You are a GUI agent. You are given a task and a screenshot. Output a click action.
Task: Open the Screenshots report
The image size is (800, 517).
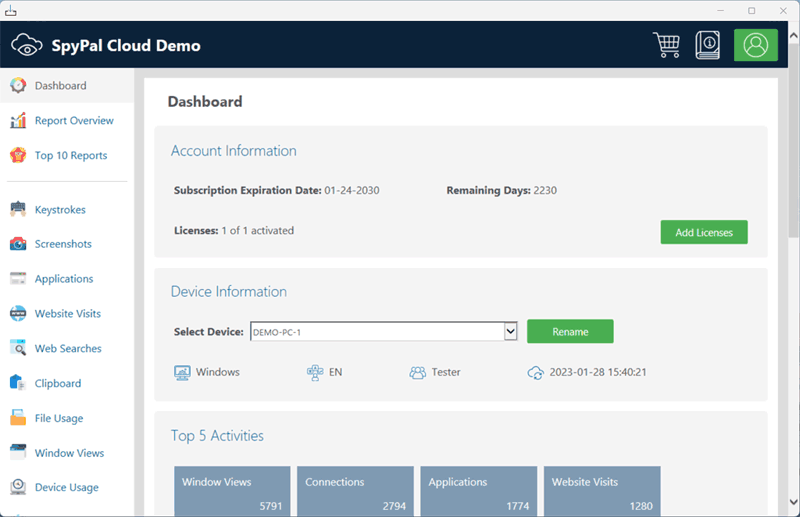pos(62,244)
